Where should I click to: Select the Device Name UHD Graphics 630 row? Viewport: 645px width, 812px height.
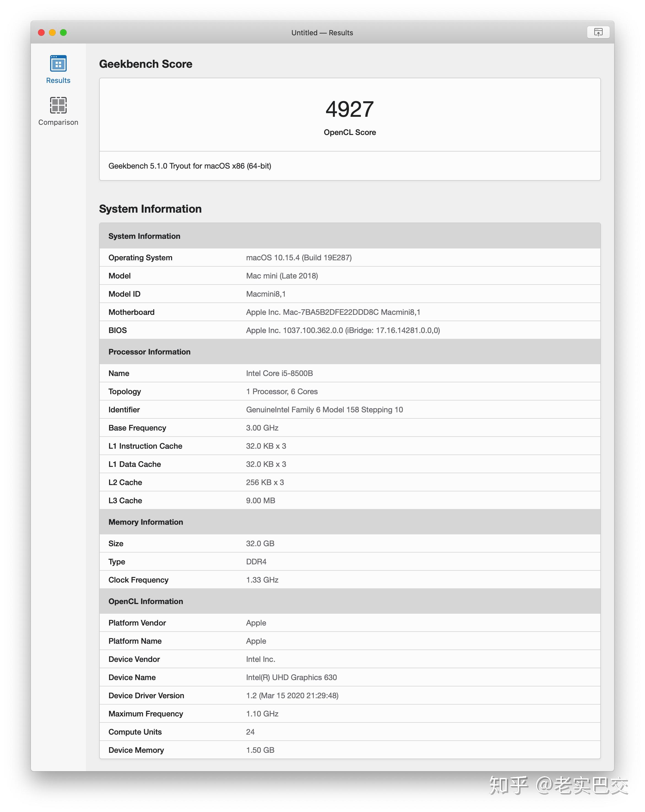(350, 677)
